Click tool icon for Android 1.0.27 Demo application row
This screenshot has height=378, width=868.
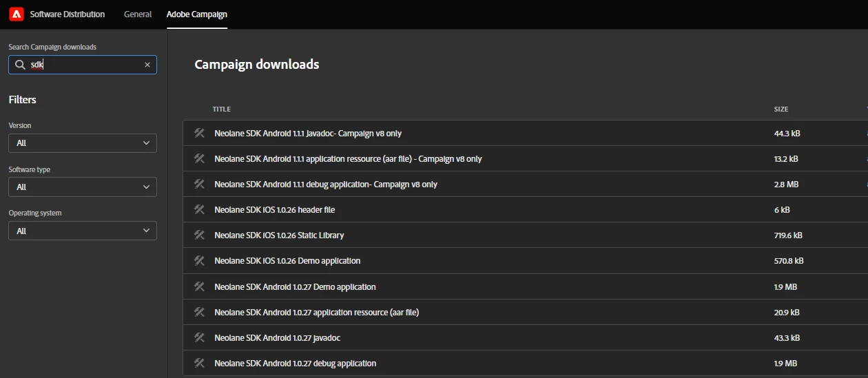200,286
